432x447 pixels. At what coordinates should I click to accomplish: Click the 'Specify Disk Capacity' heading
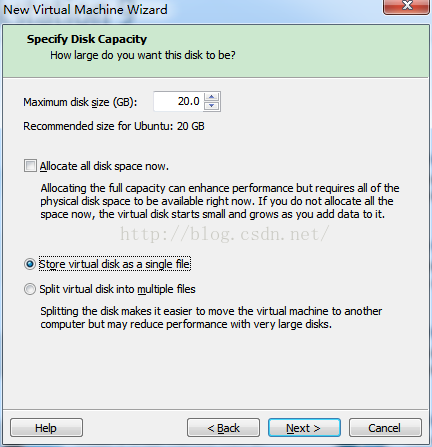pos(87,39)
